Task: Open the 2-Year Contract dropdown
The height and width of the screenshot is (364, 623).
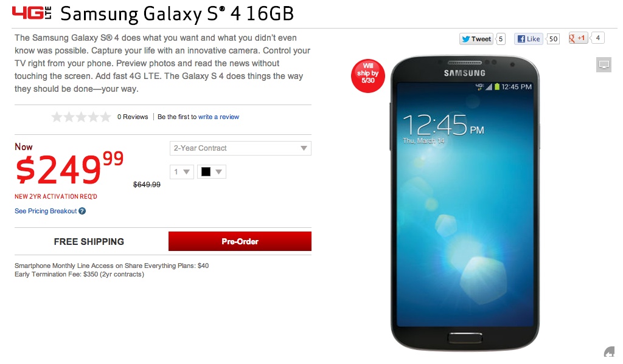Action: click(240, 148)
